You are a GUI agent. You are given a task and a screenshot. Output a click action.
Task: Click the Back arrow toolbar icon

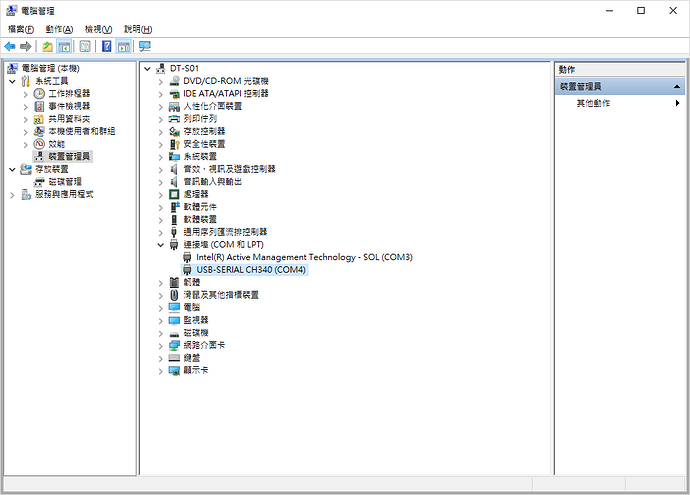(x=10, y=46)
